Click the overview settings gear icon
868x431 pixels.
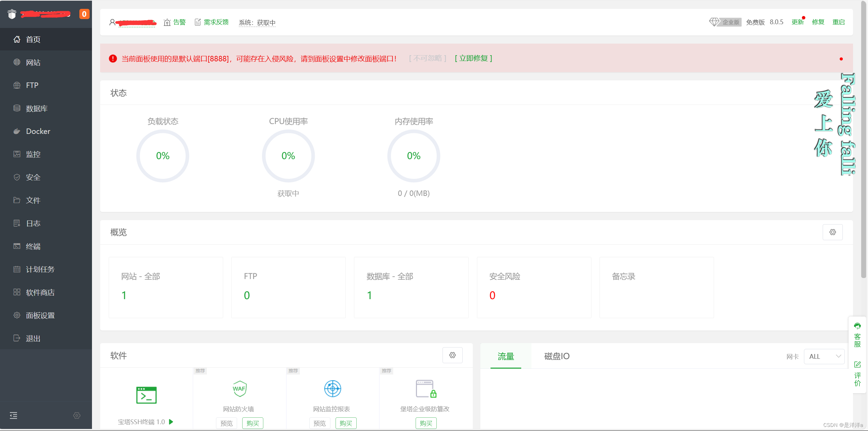click(832, 232)
